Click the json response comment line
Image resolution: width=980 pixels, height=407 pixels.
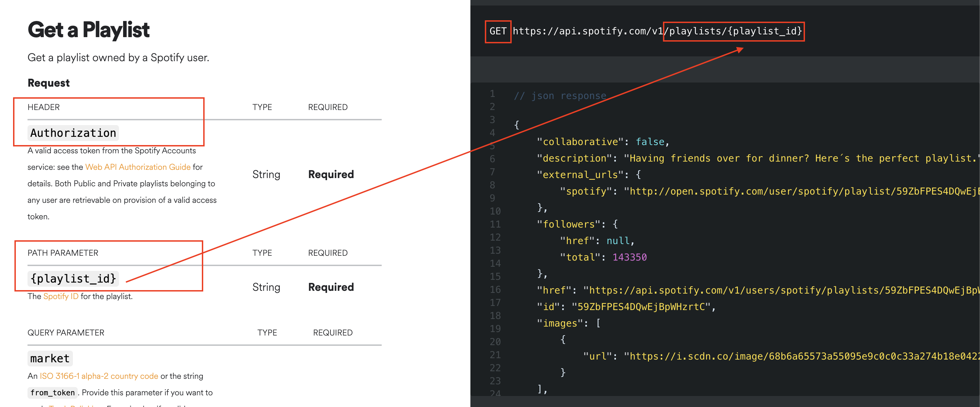tap(559, 96)
